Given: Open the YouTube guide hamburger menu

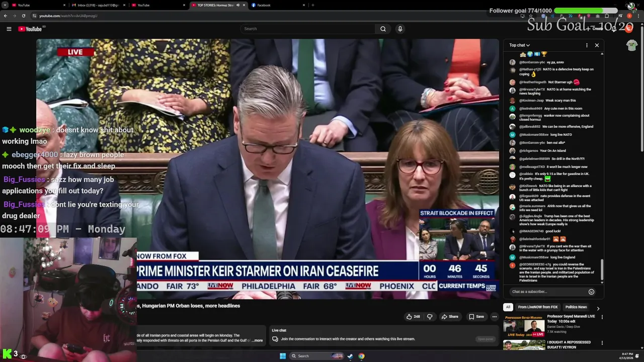Looking at the screenshot, I should click(9, 29).
